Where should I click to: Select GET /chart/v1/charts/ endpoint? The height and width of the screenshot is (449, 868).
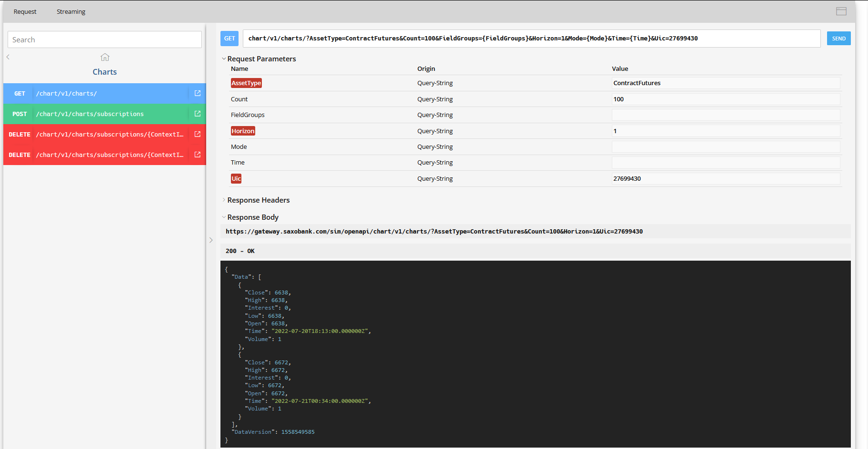click(x=105, y=94)
